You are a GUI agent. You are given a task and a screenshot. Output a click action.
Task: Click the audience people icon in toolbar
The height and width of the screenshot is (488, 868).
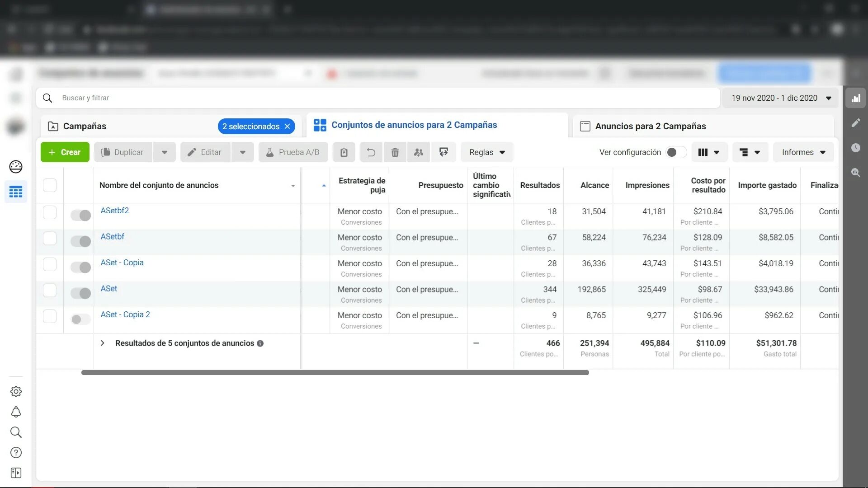pos(419,152)
